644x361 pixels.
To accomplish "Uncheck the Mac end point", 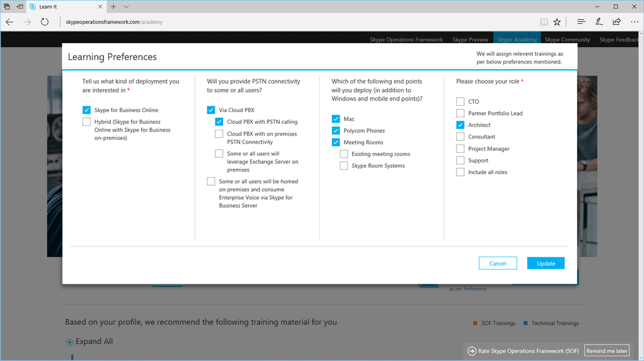I will point(336,119).
